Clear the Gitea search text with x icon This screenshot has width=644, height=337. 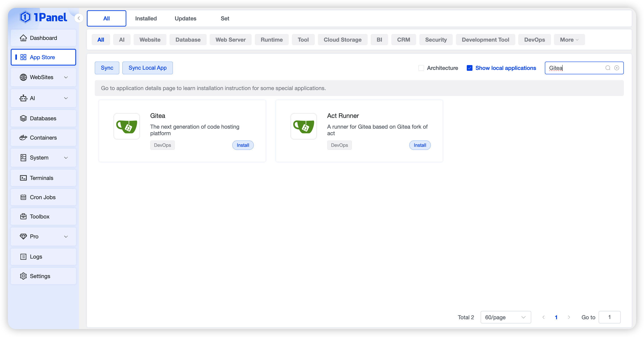(617, 68)
